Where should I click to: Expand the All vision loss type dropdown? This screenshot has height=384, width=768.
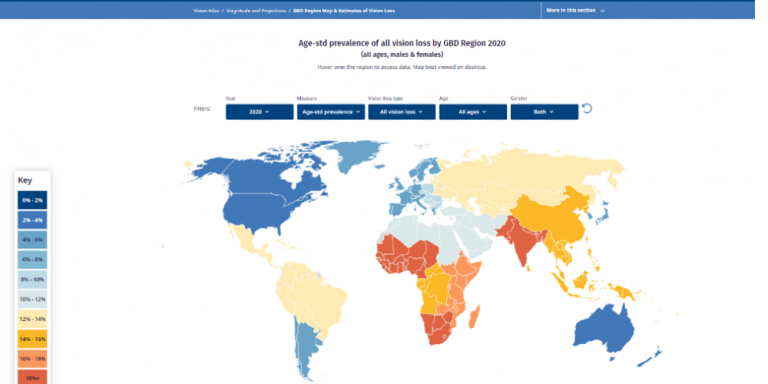point(402,112)
